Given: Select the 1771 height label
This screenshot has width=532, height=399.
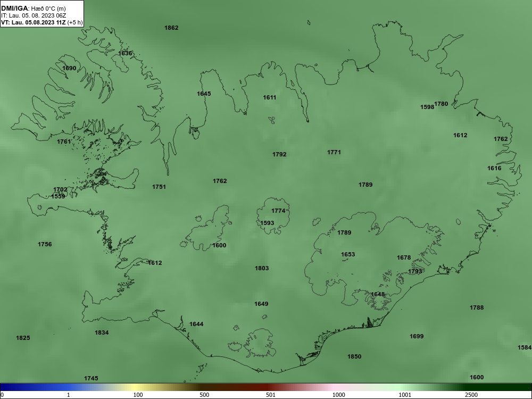Looking at the screenshot, I should click(334, 152).
